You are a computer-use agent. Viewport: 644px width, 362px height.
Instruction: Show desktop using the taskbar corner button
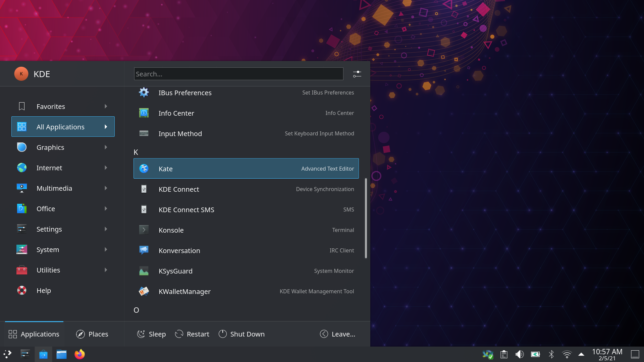[635, 354]
